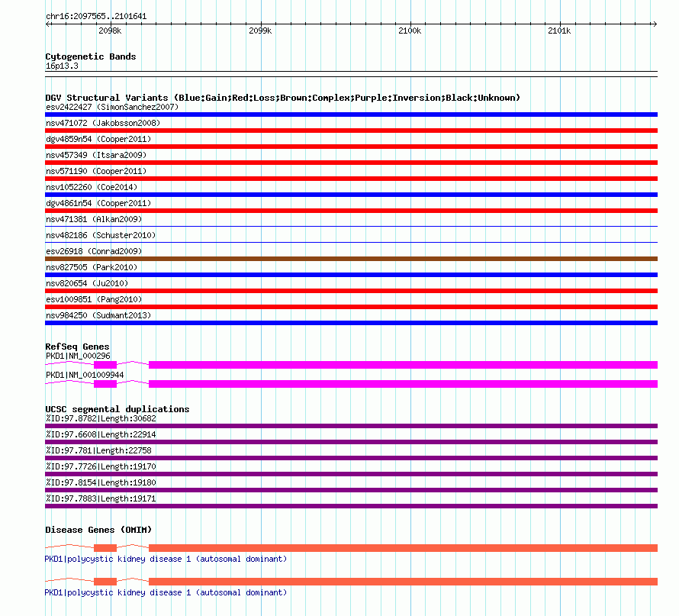Click the brown complex bar under esv26918
This screenshot has width=679, height=616.
351,259
